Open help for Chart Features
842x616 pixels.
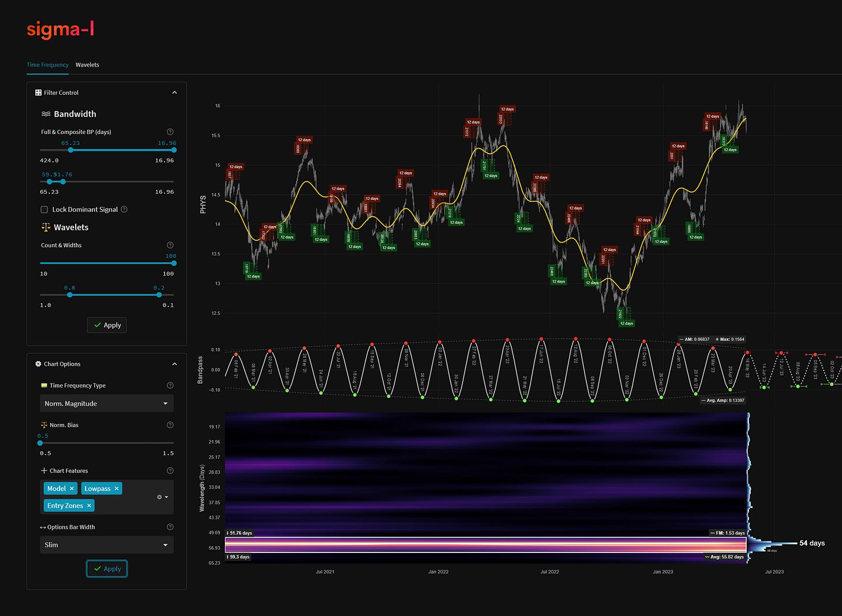170,470
